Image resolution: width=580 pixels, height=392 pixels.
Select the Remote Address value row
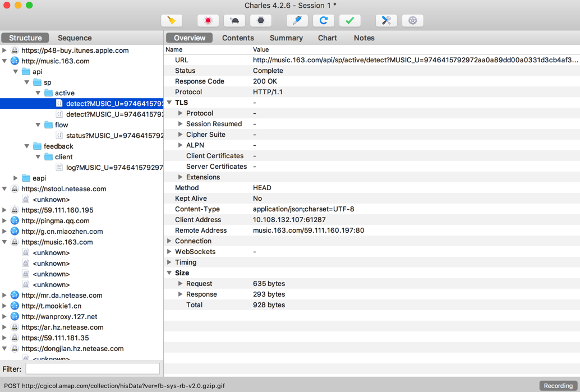[372, 230]
